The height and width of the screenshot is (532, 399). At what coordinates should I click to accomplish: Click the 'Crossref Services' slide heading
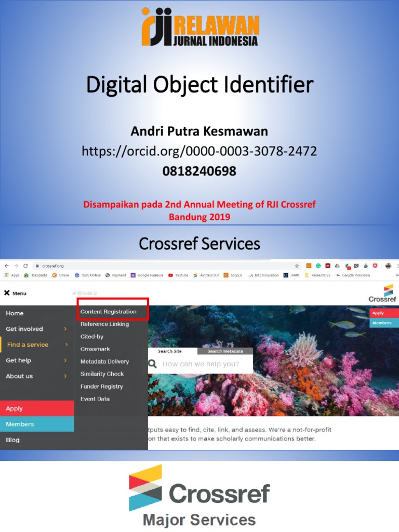199,244
